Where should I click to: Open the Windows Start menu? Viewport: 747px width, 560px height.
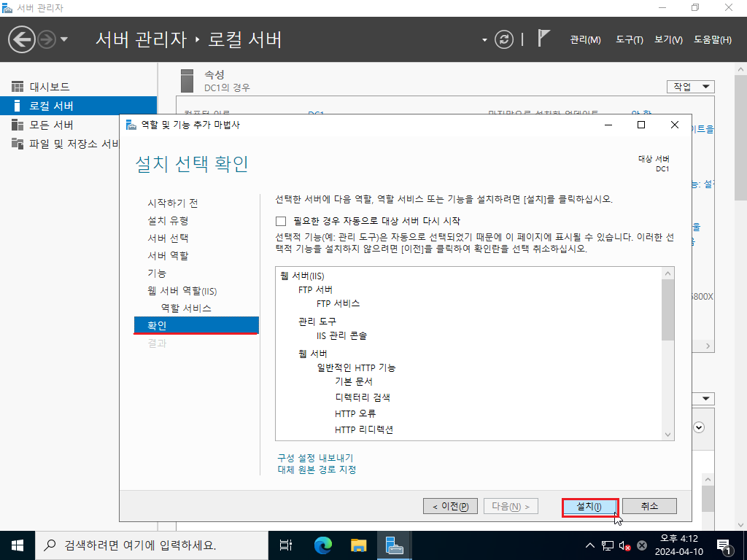click(18, 545)
